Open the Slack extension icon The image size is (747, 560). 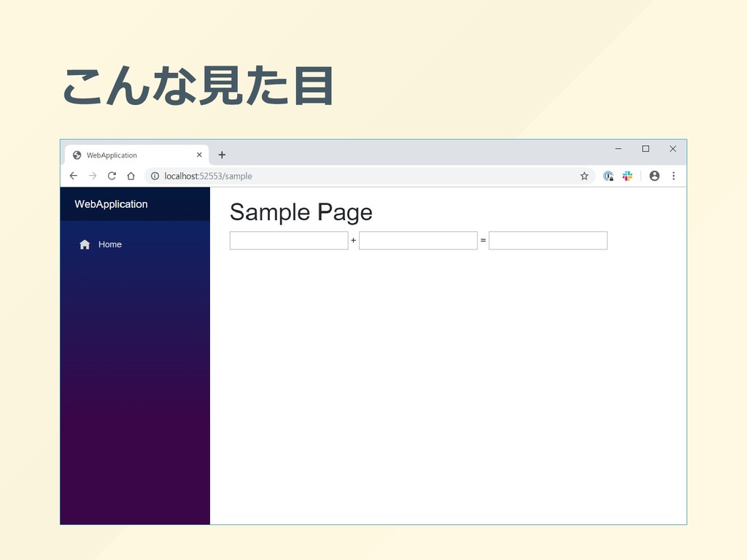point(627,176)
